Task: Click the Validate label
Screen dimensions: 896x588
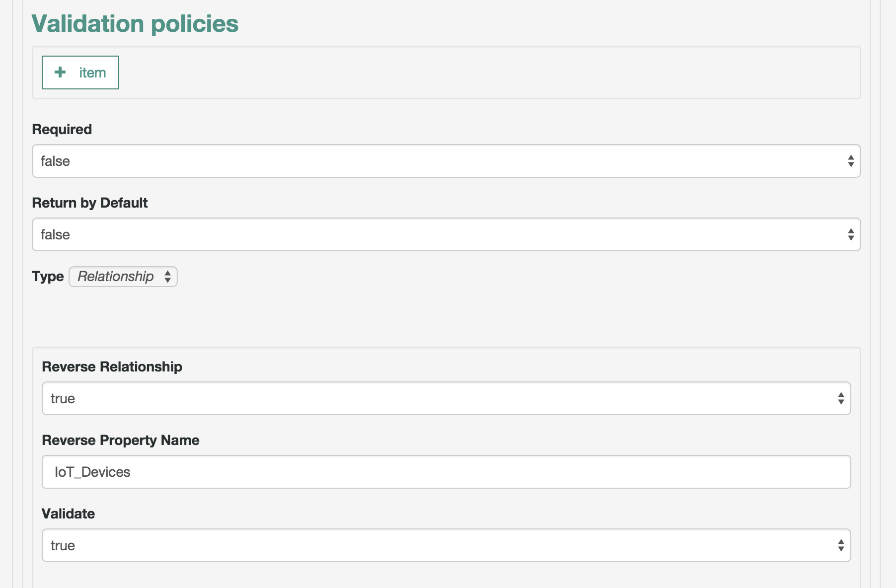Action: coord(69,514)
